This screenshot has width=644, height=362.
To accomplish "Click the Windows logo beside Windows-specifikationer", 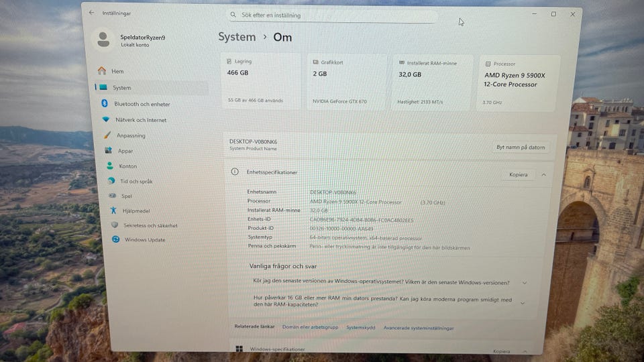I will (239, 349).
